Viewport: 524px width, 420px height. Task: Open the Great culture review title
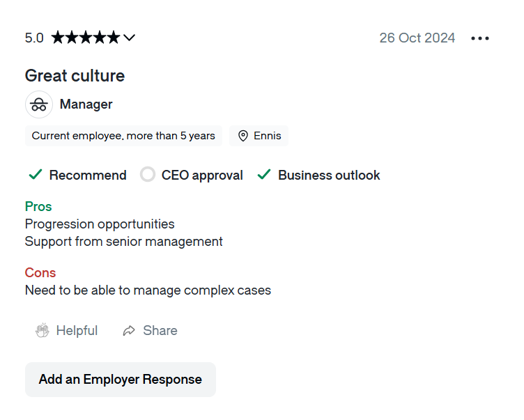[x=75, y=75]
